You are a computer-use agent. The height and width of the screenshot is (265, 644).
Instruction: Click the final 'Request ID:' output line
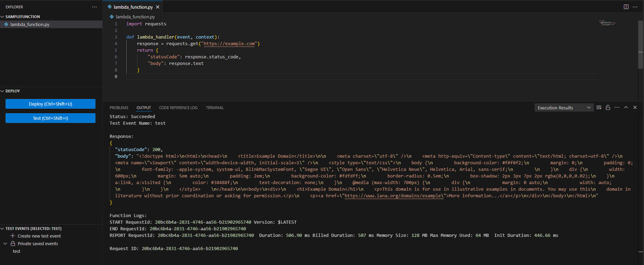pos(173,249)
